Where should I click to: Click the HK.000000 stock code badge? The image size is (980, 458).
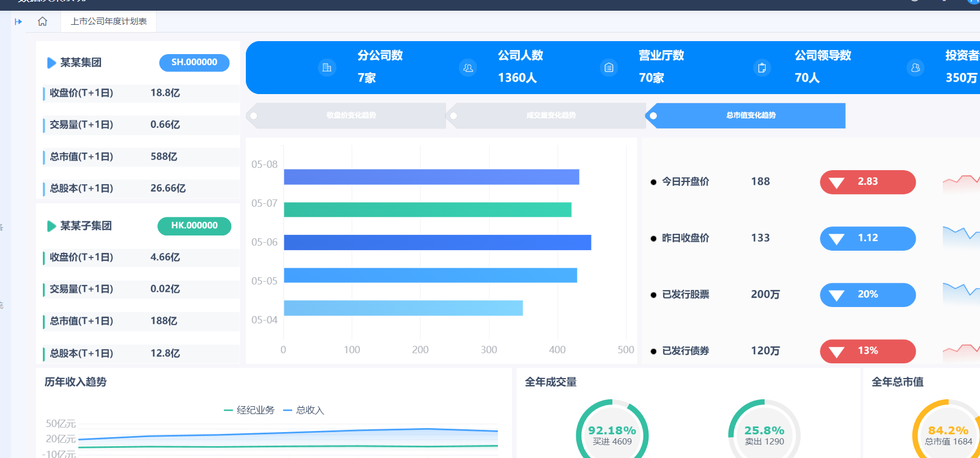tap(195, 226)
